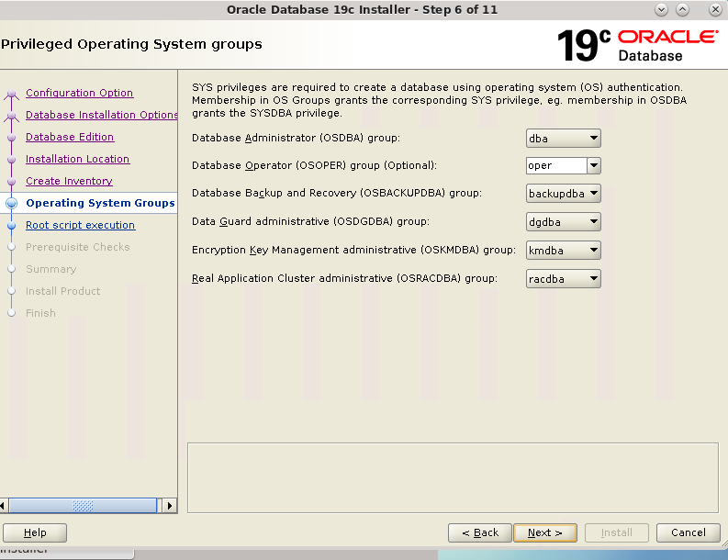Click the Database Installation Options step bullet icon
728x560 pixels.
12,116
